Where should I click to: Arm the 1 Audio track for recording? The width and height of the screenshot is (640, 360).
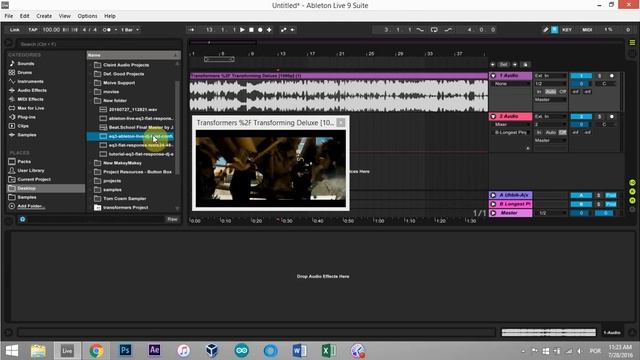click(x=612, y=76)
